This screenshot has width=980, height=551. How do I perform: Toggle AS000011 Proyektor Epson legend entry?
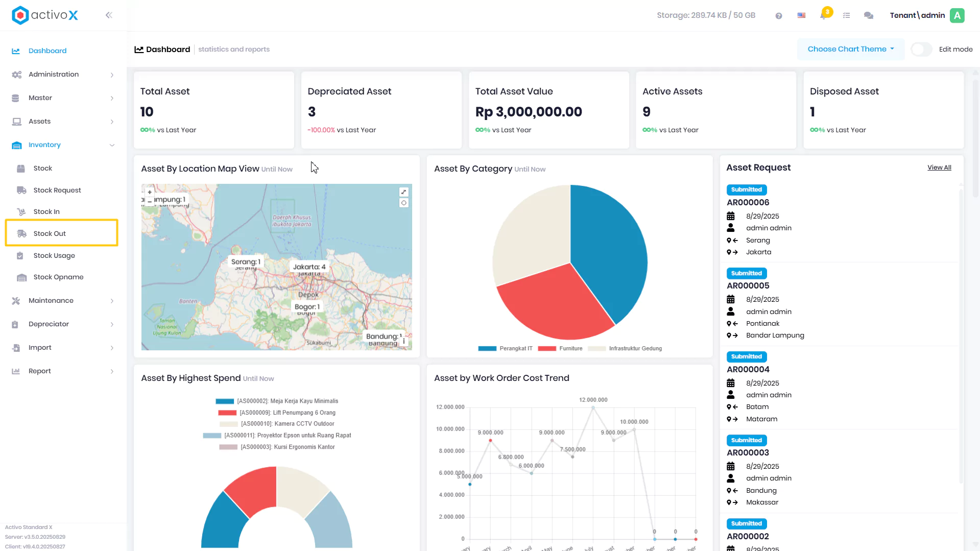pyautogui.click(x=277, y=436)
